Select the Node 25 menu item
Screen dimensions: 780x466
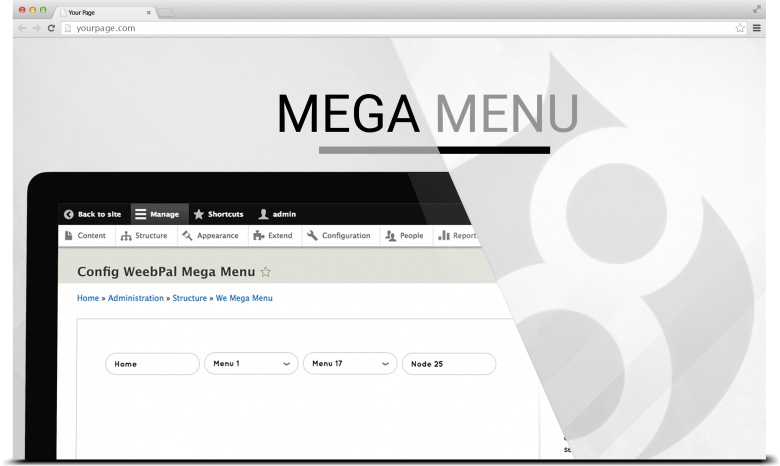pos(448,364)
